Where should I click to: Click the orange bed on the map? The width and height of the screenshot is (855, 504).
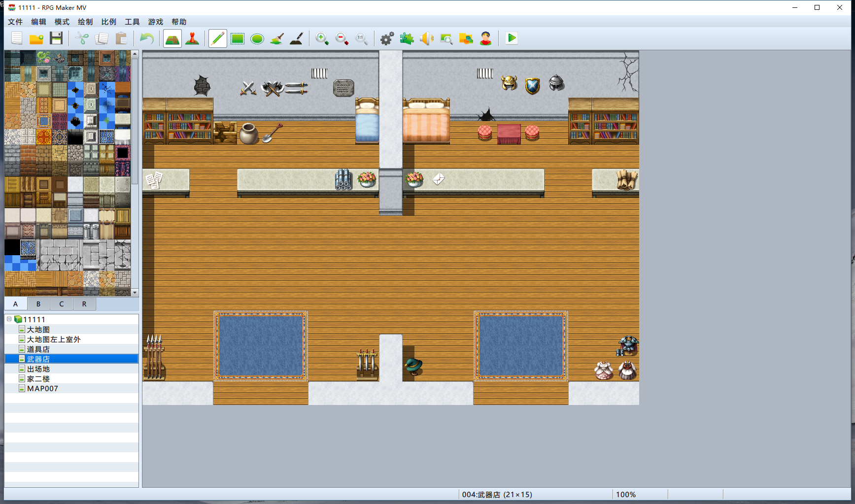(x=426, y=121)
